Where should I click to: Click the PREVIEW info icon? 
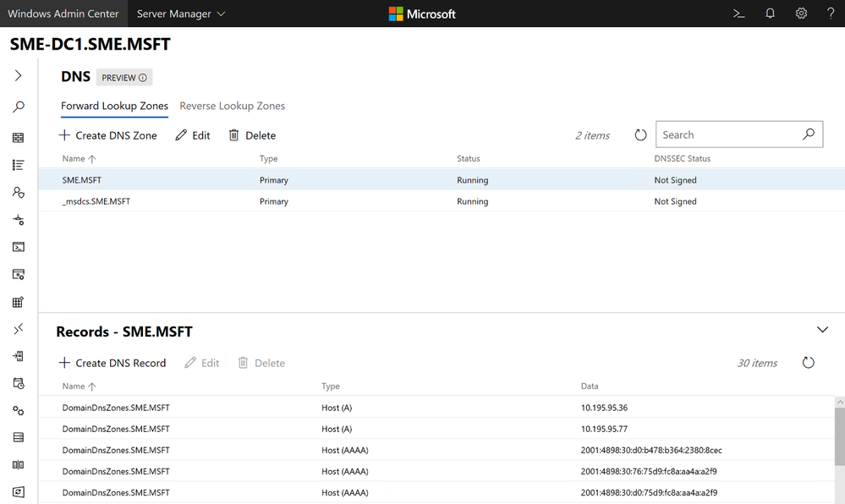[x=143, y=78]
